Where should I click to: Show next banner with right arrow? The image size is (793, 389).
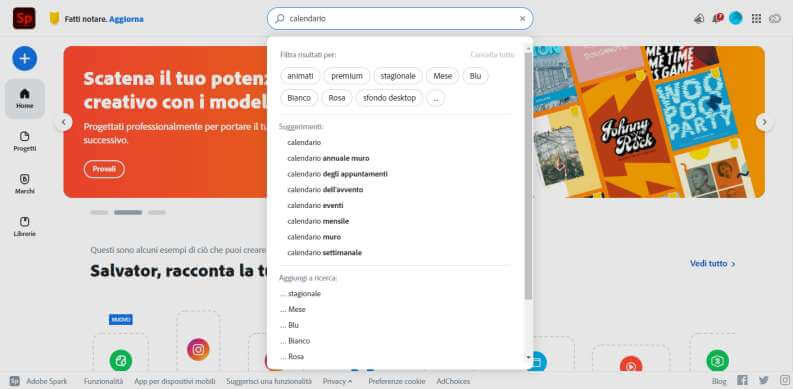tap(765, 122)
